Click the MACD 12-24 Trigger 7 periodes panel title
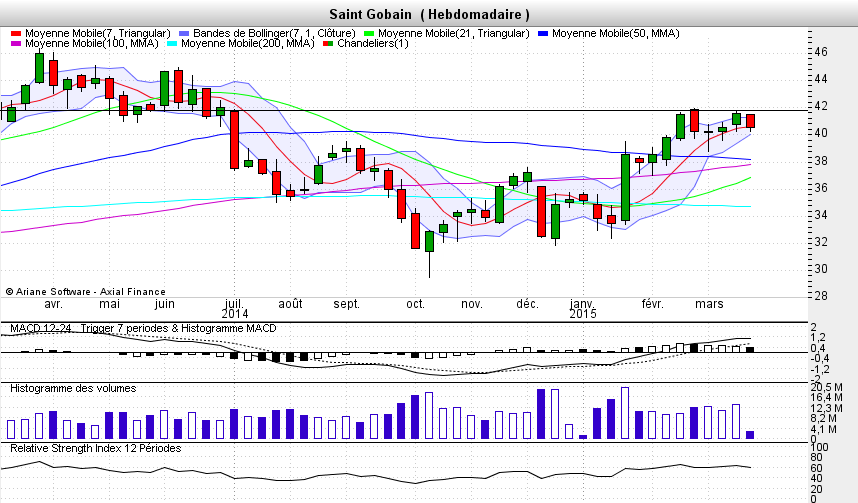858x503 pixels. pyautogui.click(x=143, y=328)
